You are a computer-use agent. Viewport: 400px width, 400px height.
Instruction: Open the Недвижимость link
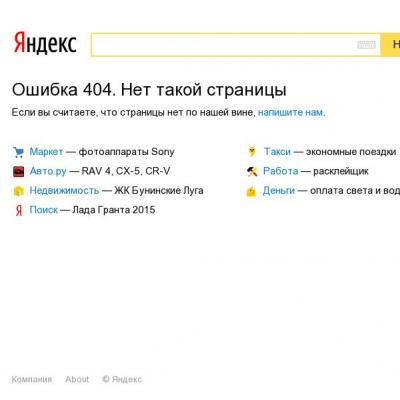pyautogui.click(x=64, y=191)
